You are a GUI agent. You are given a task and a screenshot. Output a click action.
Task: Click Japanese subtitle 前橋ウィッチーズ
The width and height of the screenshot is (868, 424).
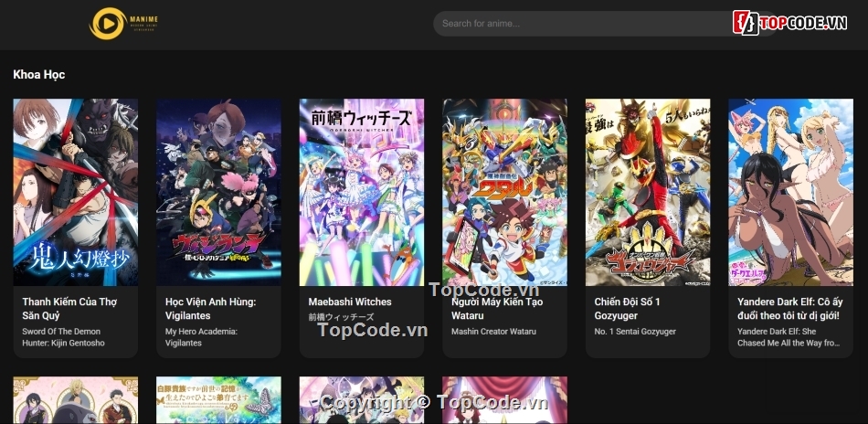(x=341, y=317)
